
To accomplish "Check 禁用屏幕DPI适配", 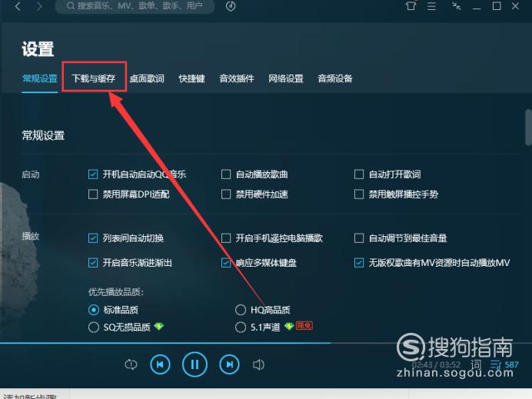I will (x=93, y=195).
